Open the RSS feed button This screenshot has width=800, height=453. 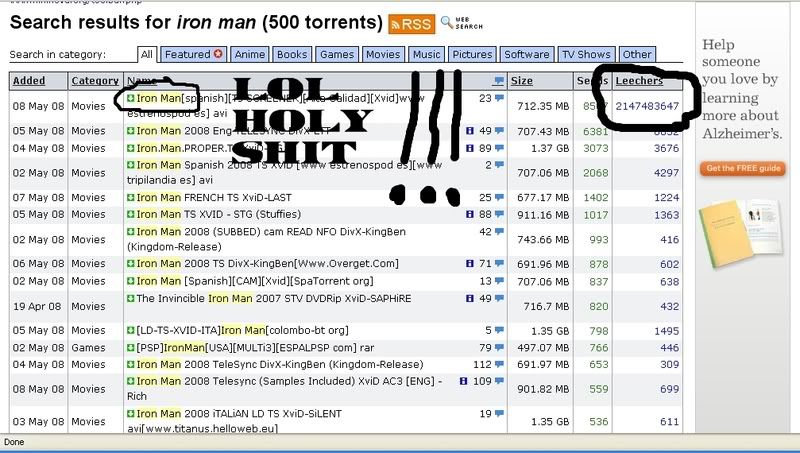tap(412, 24)
